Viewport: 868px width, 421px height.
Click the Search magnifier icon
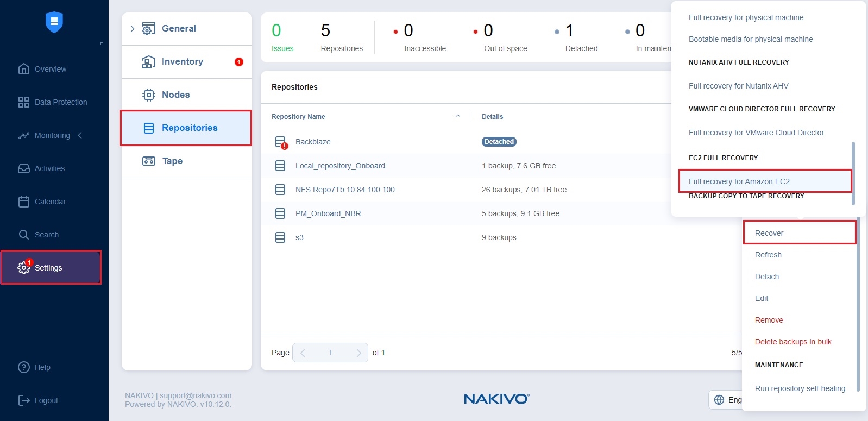24,235
